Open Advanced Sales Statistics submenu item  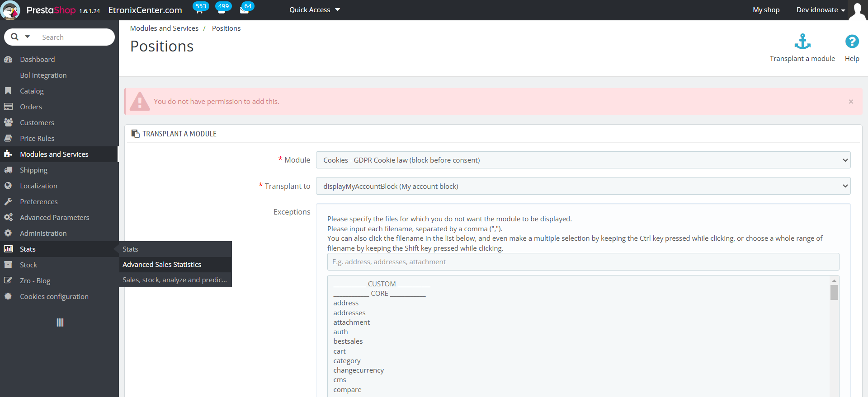(x=162, y=265)
